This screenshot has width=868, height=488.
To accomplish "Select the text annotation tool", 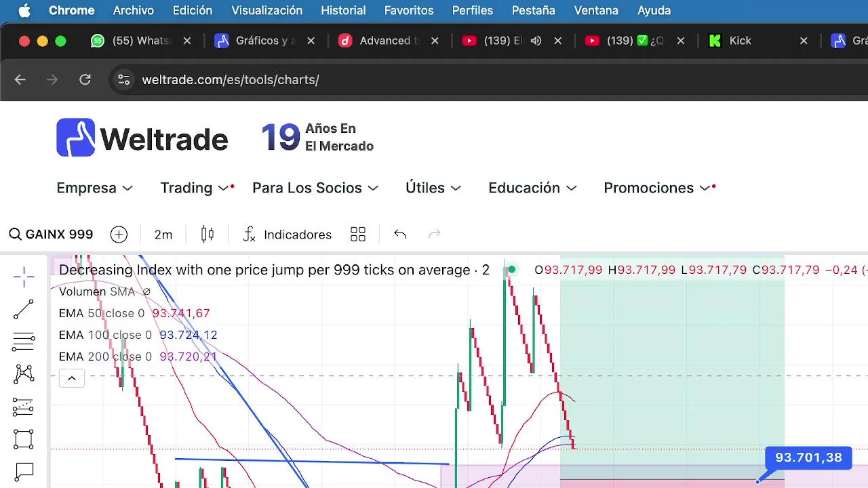I will (x=24, y=471).
